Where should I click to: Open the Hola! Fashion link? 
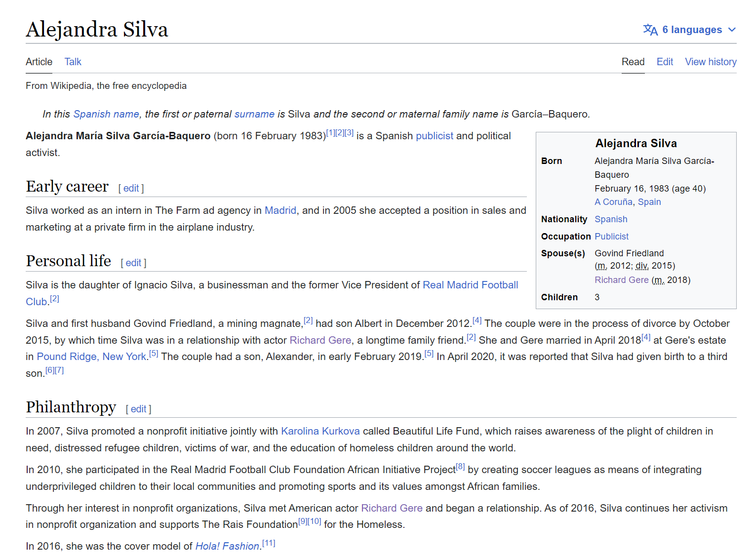coord(227,546)
